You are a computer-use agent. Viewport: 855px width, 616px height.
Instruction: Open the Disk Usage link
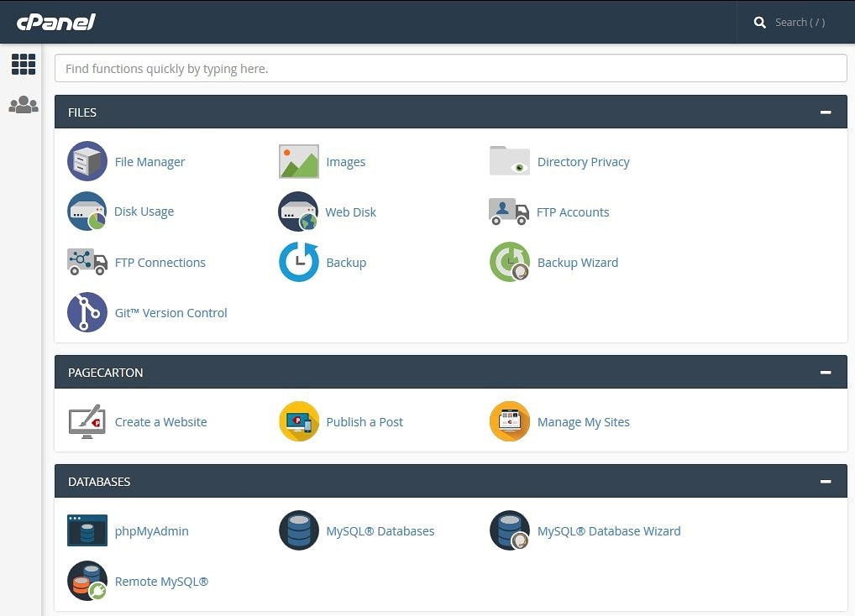(144, 211)
